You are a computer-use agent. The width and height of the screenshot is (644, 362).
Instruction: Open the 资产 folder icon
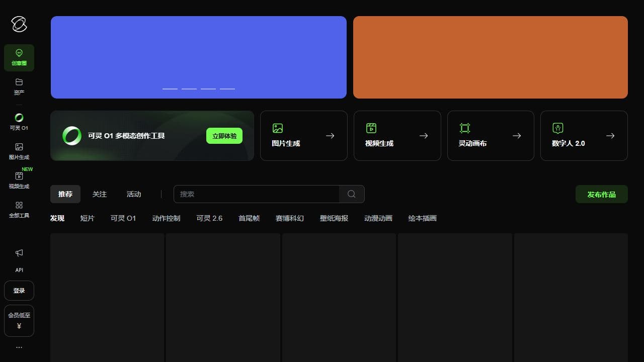coord(19,82)
